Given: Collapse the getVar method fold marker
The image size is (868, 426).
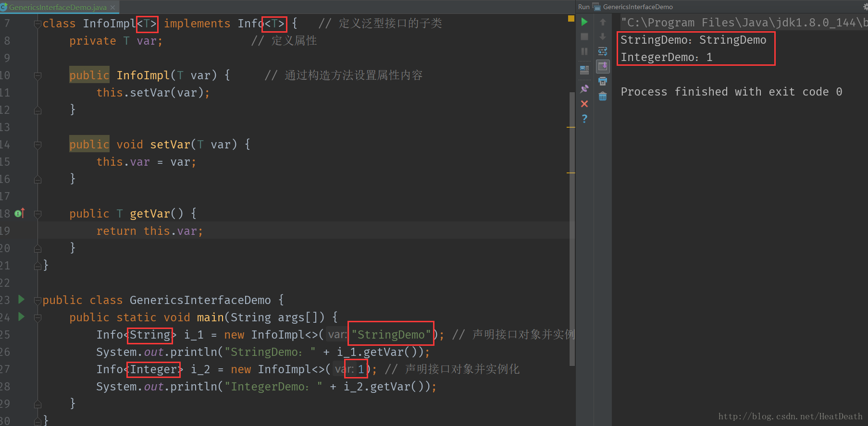Looking at the screenshot, I should point(37,214).
